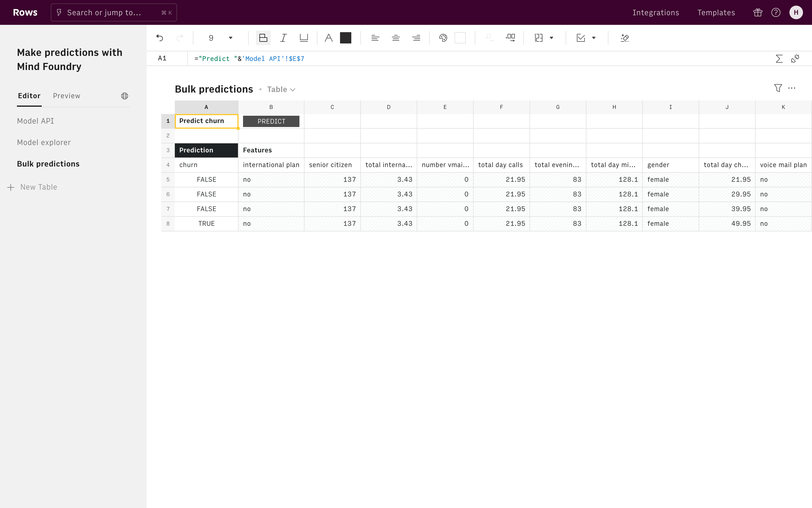Click the project title Make predictions with Mind Foundry

(x=70, y=60)
